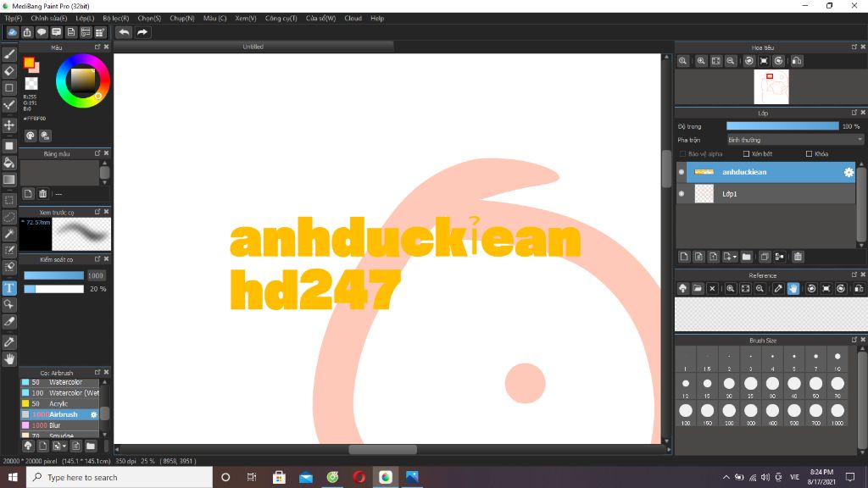Close the Màu color panel

point(106,47)
